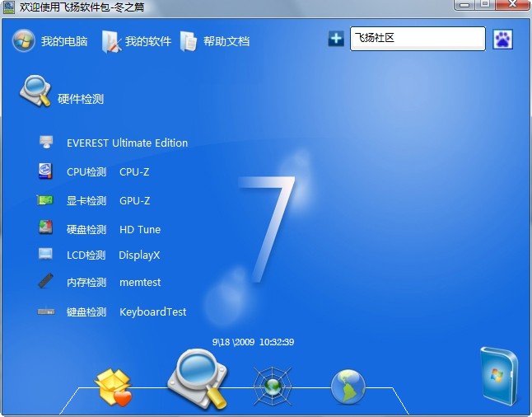Click the LCD检测 label

pos(86,255)
